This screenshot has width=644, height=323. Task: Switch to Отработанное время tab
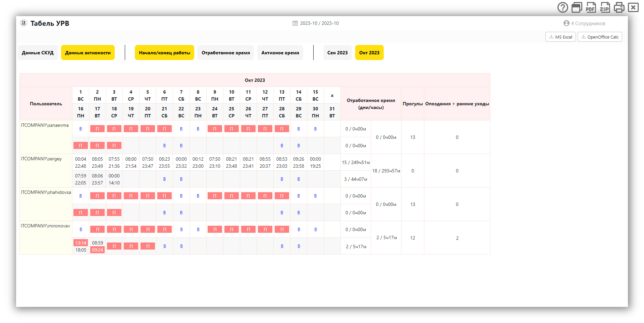pyautogui.click(x=226, y=53)
